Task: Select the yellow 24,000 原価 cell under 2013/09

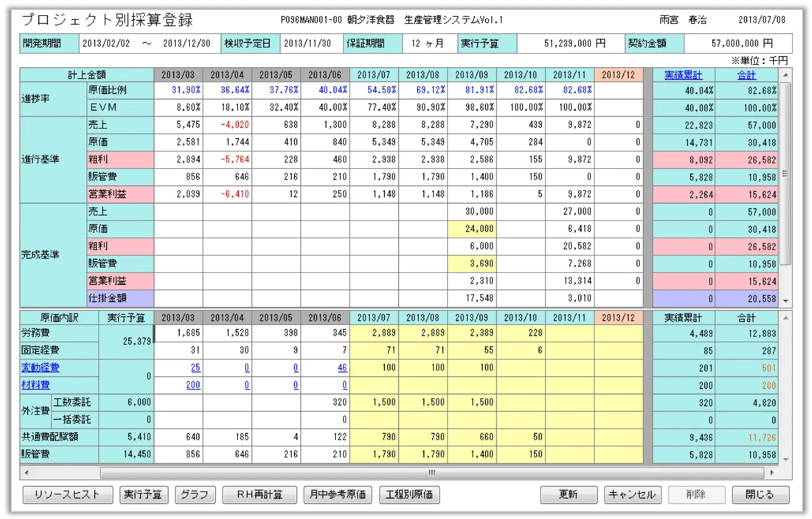Action: pyautogui.click(x=472, y=228)
